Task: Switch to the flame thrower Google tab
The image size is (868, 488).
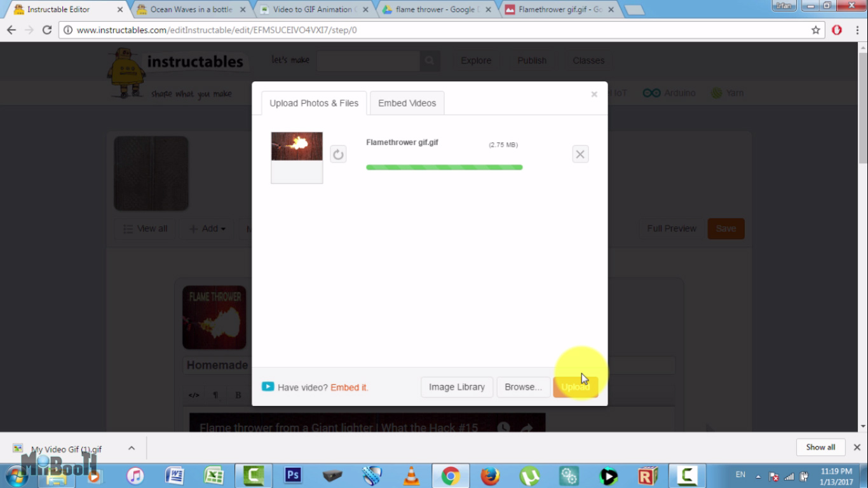Action: (437, 10)
